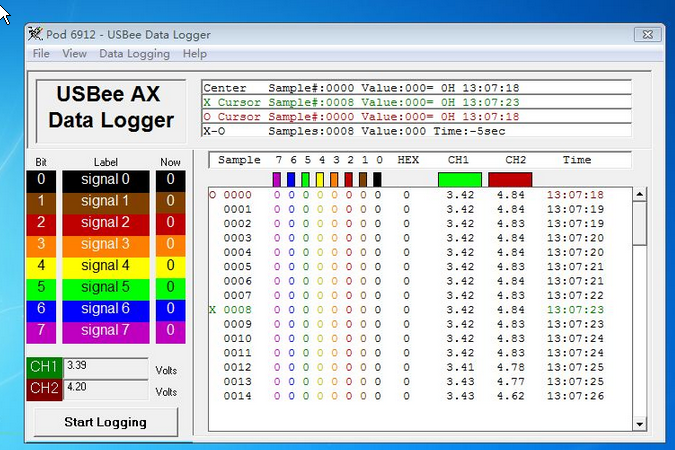This screenshot has height=450, width=675.
Task: Click the orange bit 3 column swatch
Action: pos(334,180)
